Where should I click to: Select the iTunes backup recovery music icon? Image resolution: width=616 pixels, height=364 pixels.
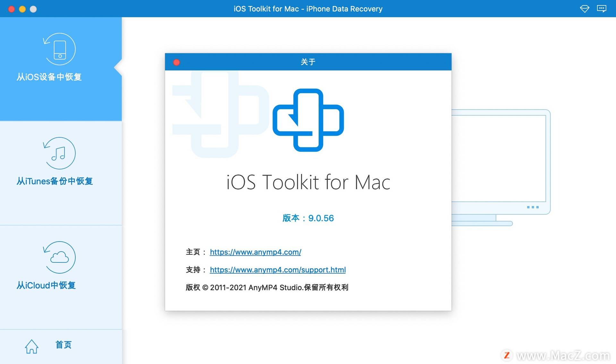[60, 153]
